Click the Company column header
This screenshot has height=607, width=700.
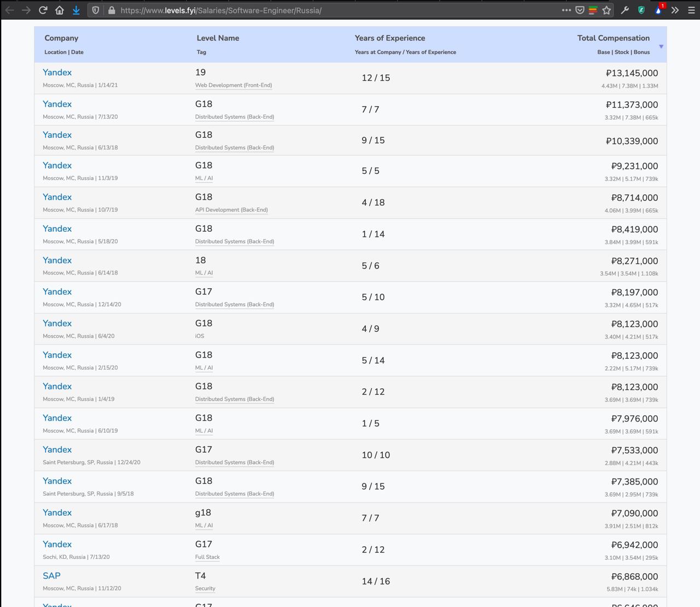[x=61, y=38]
